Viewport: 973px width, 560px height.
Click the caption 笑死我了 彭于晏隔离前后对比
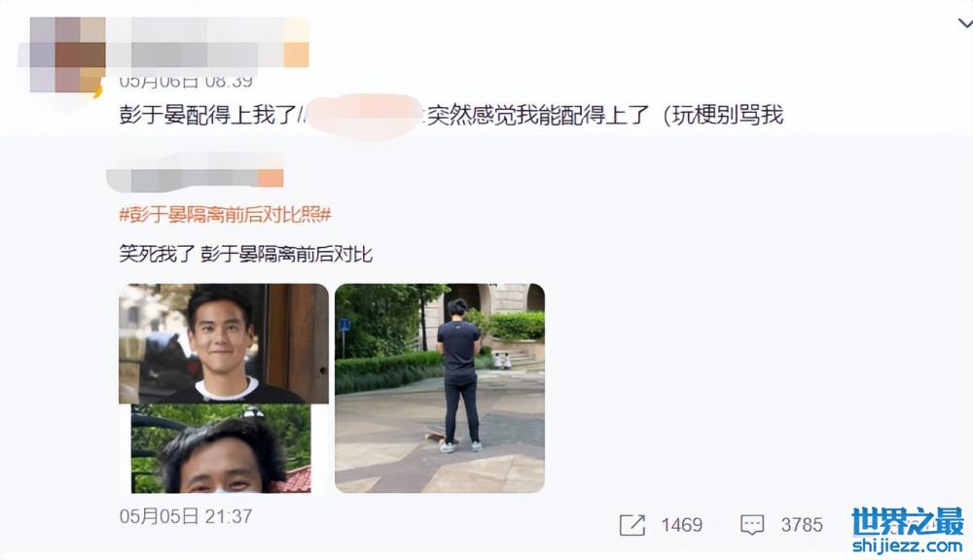[246, 255]
